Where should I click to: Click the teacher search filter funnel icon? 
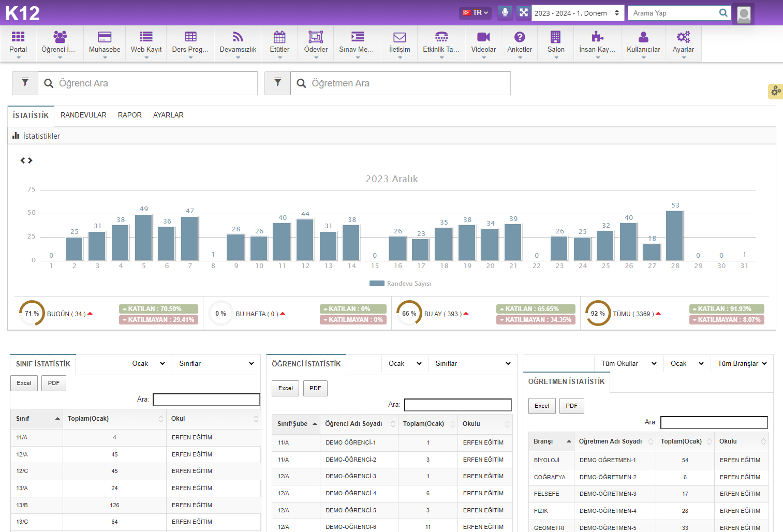coord(278,83)
